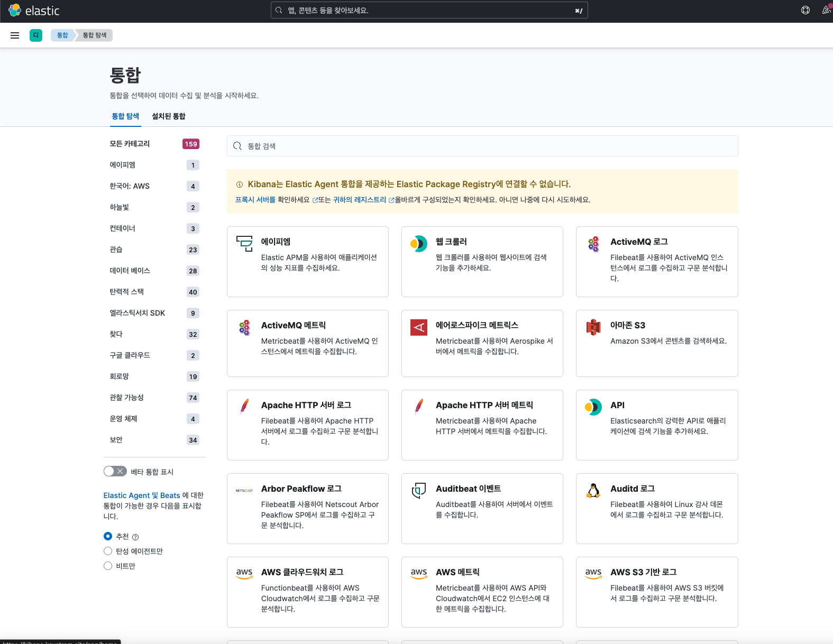Image resolution: width=833 pixels, height=644 pixels.
Task: Switch to the 설치된 통합 tab
Action: pos(169,116)
